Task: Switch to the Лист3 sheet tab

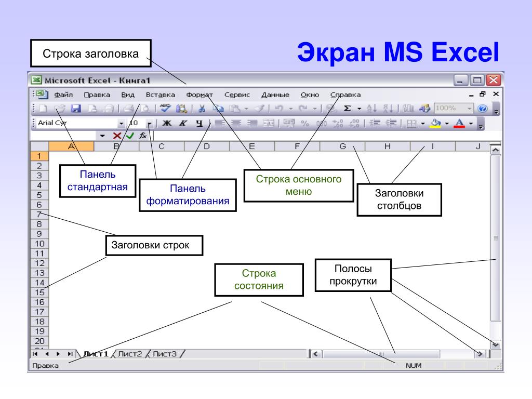Action: pos(165,354)
